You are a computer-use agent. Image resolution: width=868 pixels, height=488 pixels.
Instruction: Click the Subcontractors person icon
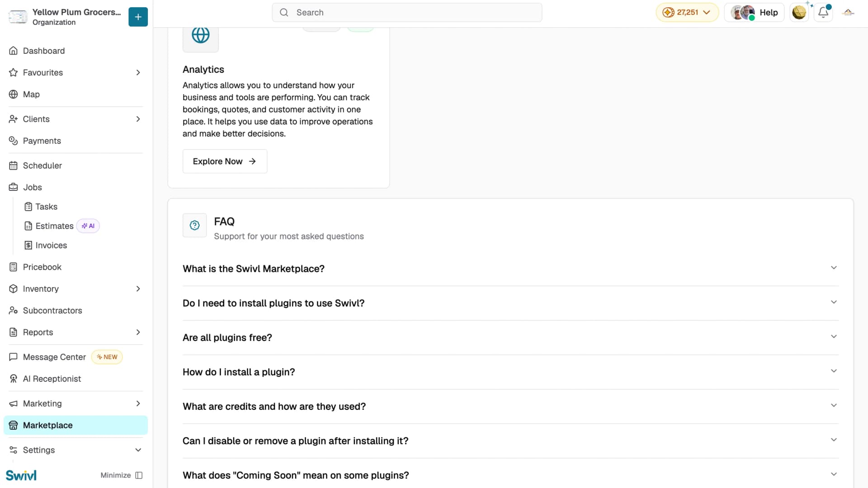14,310
